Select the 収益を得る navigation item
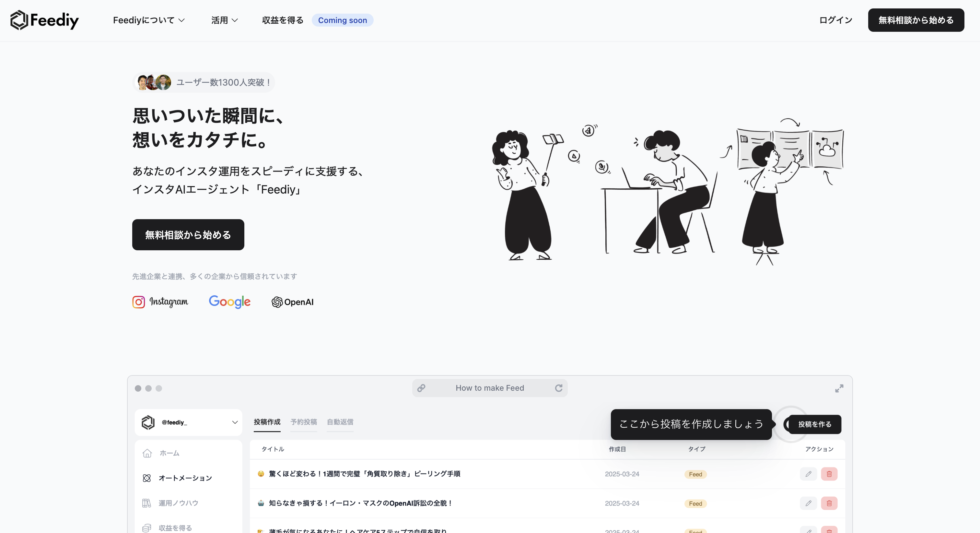The width and height of the screenshot is (980, 533). coord(283,20)
